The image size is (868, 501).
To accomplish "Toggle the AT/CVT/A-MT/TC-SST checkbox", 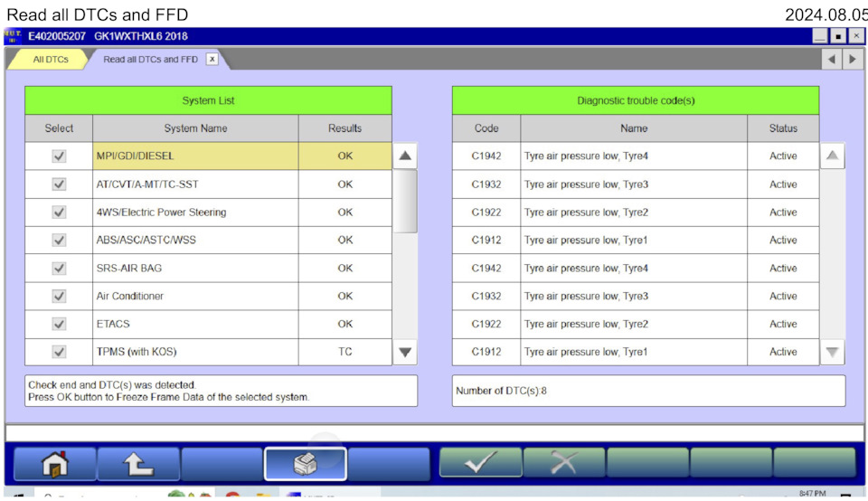I will [x=59, y=184].
